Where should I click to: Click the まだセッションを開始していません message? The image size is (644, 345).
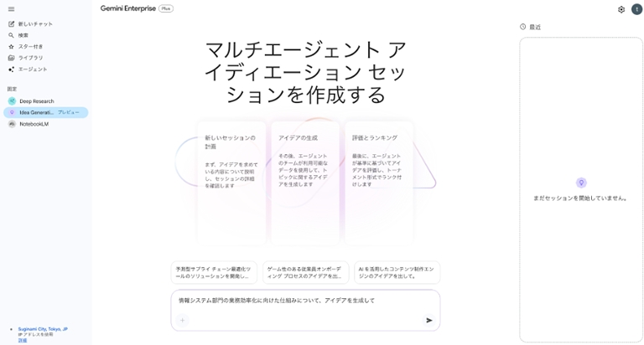[580, 198]
